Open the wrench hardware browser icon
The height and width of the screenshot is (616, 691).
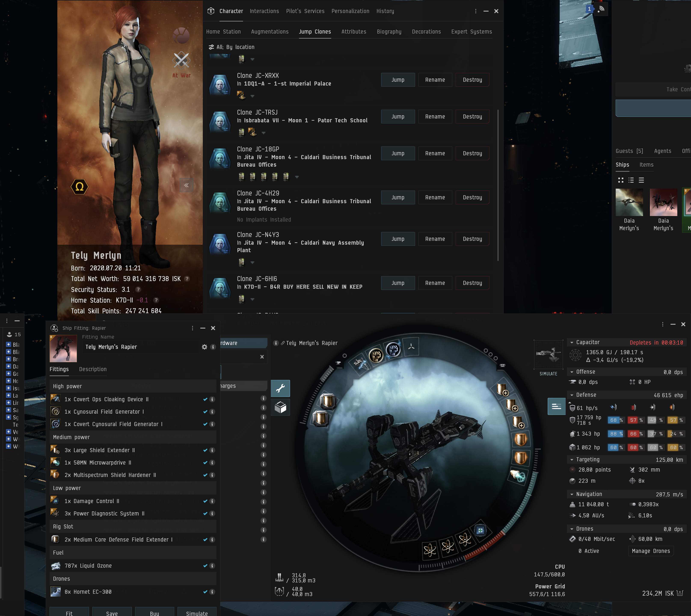pyautogui.click(x=280, y=388)
